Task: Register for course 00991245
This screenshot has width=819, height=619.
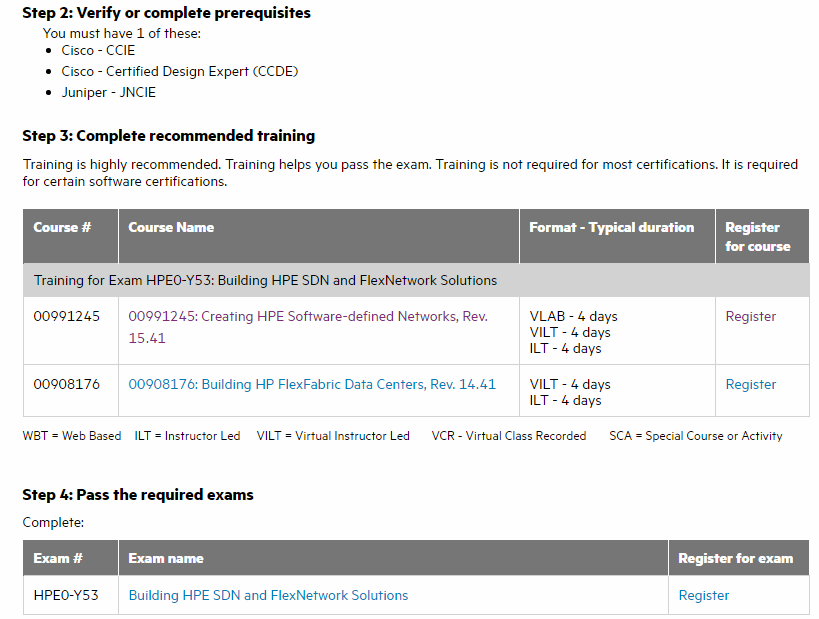Action: pyautogui.click(x=751, y=317)
